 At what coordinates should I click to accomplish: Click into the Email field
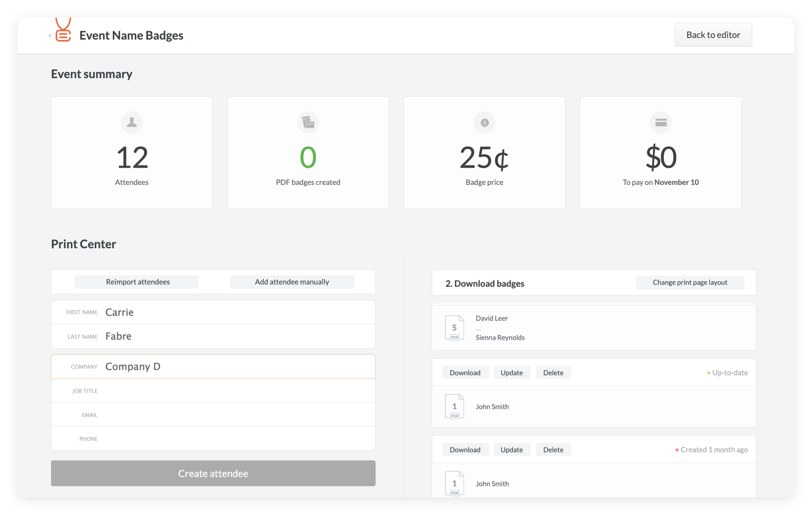[213, 414]
